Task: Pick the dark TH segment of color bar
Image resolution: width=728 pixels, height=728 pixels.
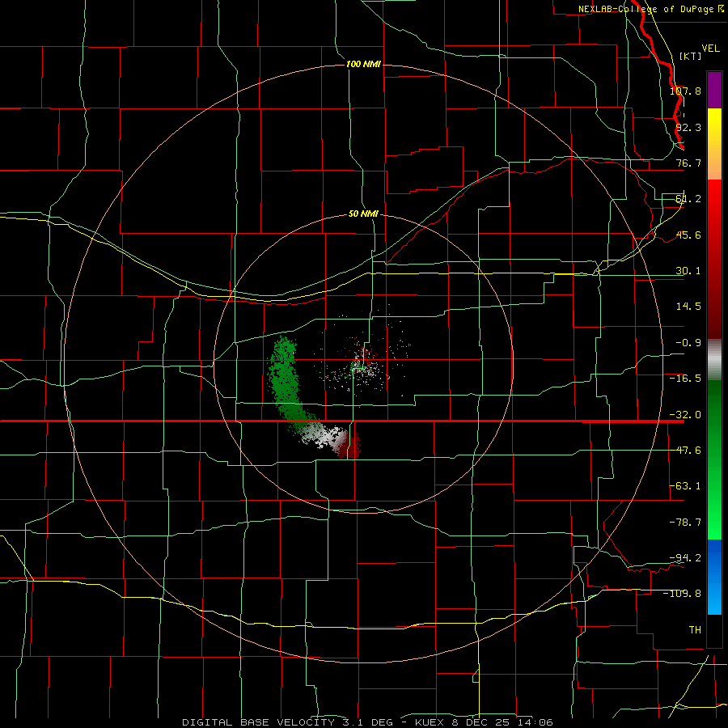Action: pyautogui.click(x=714, y=630)
